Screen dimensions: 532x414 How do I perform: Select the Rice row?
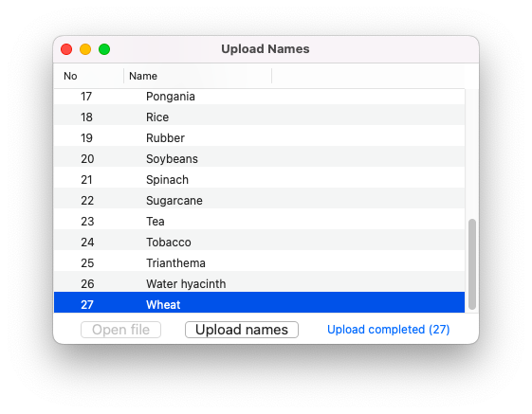pos(259,117)
